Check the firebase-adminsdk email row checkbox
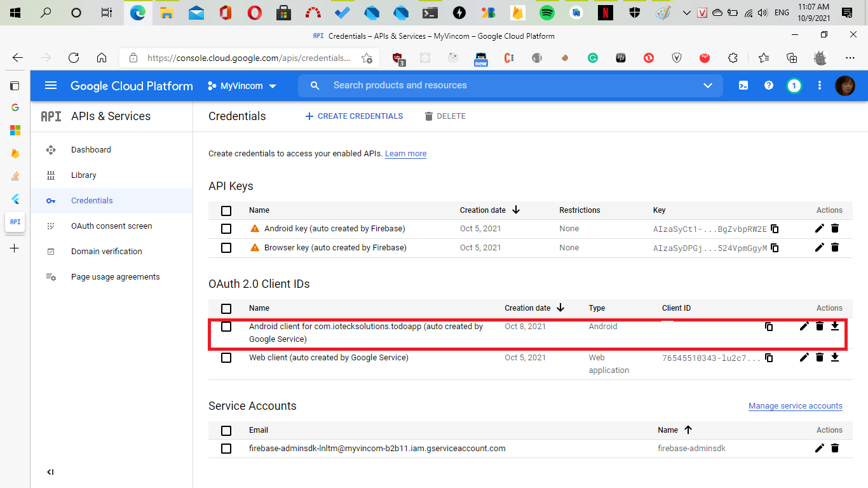Viewport: 868px width, 488px height. point(226,449)
